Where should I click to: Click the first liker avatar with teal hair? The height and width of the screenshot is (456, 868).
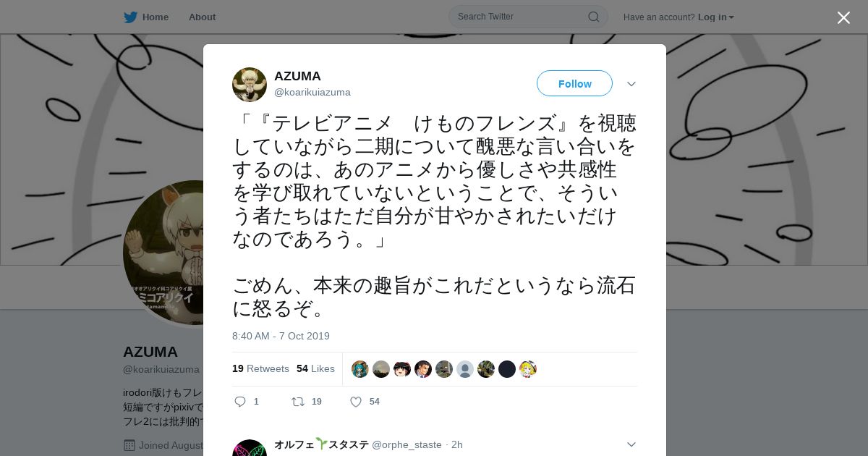(x=360, y=369)
